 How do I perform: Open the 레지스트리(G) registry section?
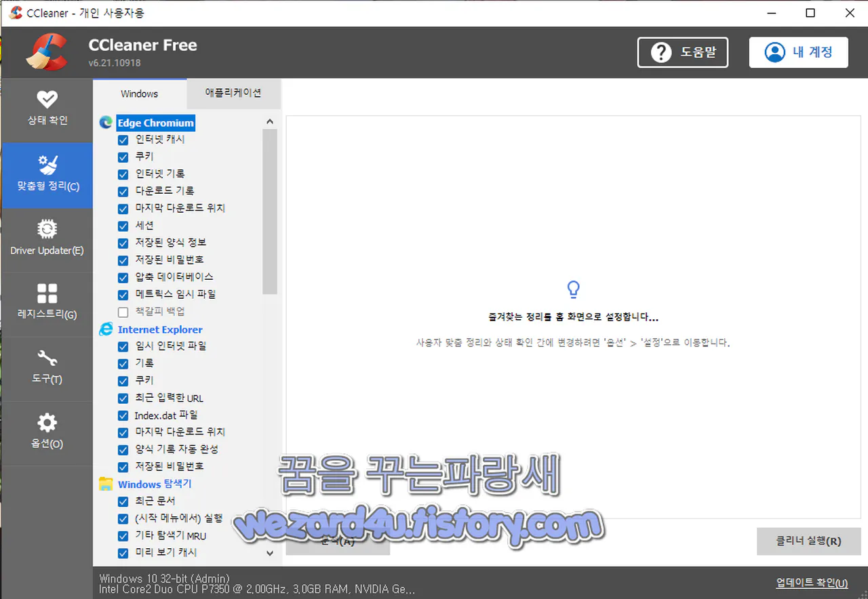click(x=47, y=304)
